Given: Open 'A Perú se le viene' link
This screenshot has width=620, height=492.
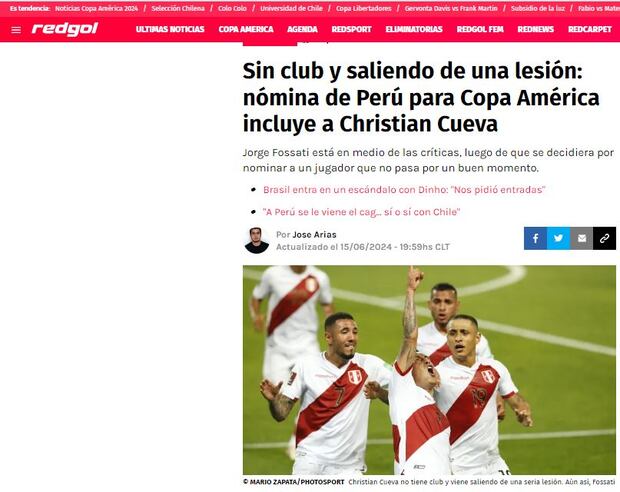Looking at the screenshot, I should pyautogui.click(x=361, y=212).
